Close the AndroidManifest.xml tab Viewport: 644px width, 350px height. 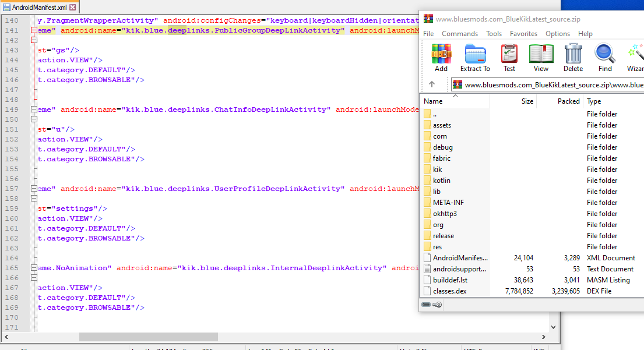(73, 8)
